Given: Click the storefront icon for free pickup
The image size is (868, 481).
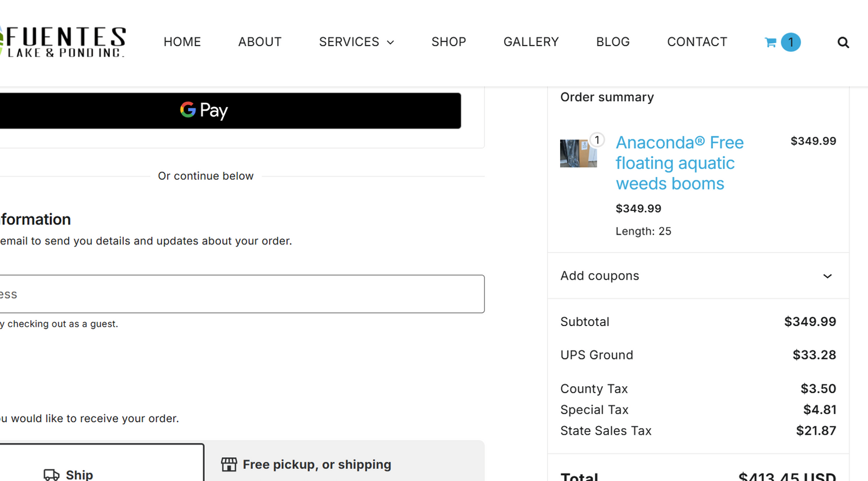Looking at the screenshot, I should (x=229, y=464).
